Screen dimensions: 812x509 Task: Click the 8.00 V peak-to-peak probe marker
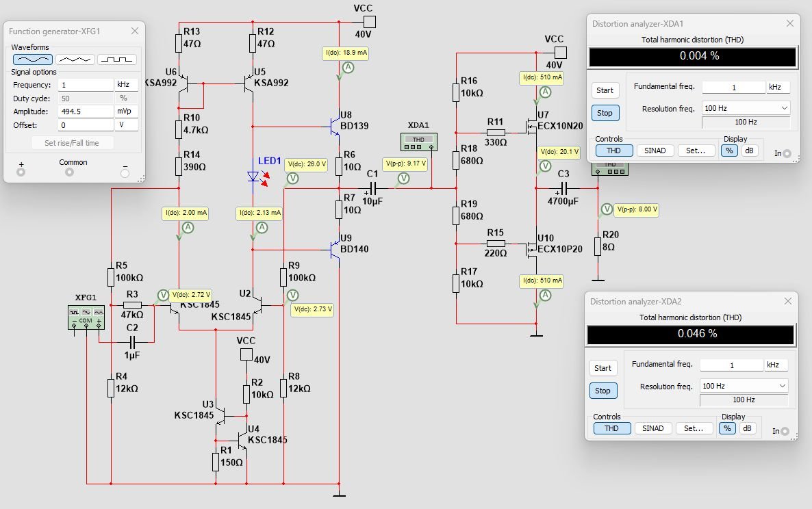[607, 209]
